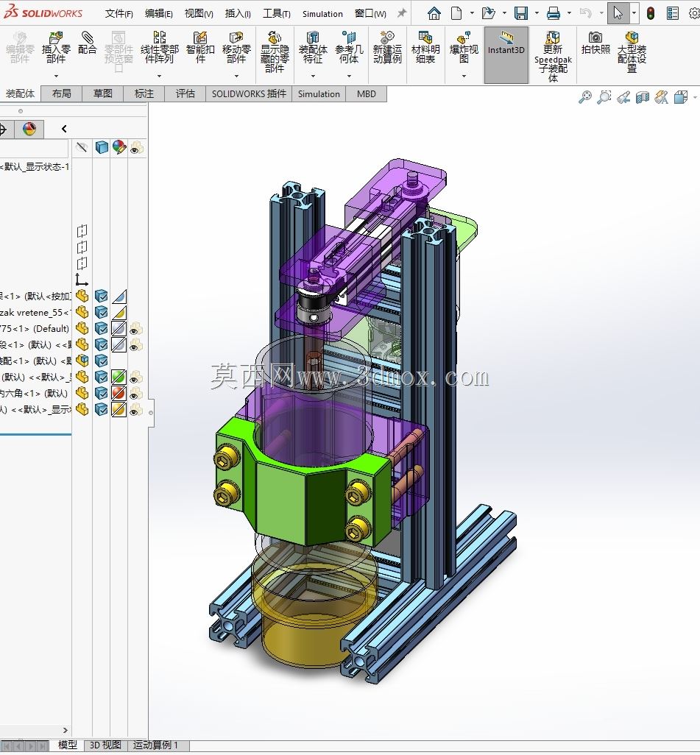The height and width of the screenshot is (755, 700).
Task: Click the green appearance swatch in the tree
Action: point(119,377)
